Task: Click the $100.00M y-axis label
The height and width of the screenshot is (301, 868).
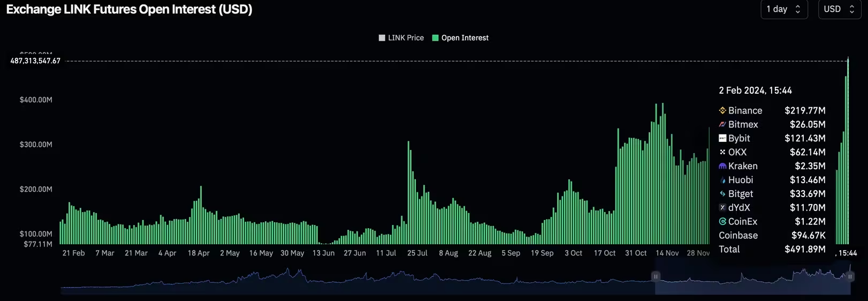Action: tap(36, 234)
